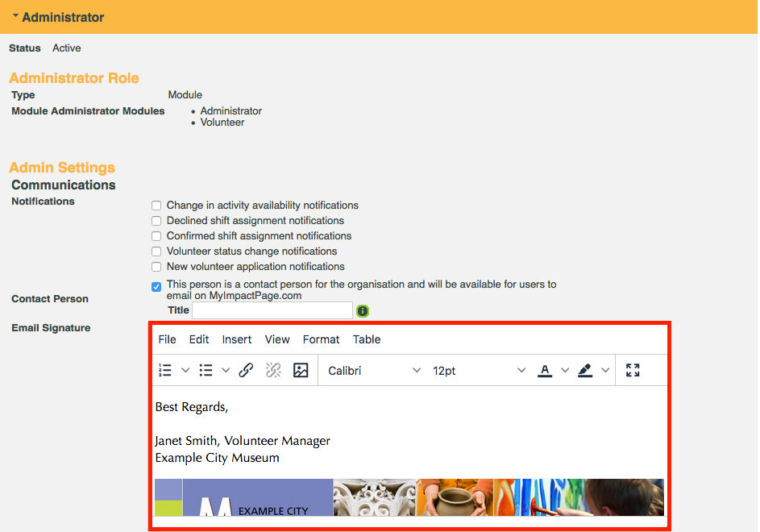Open the 12pt font size dropdown

pyautogui.click(x=479, y=371)
